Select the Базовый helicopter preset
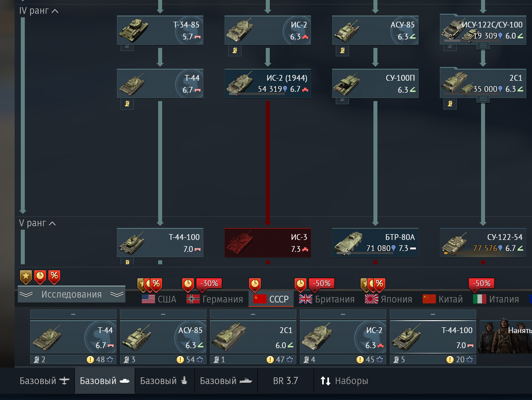 [165, 380]
